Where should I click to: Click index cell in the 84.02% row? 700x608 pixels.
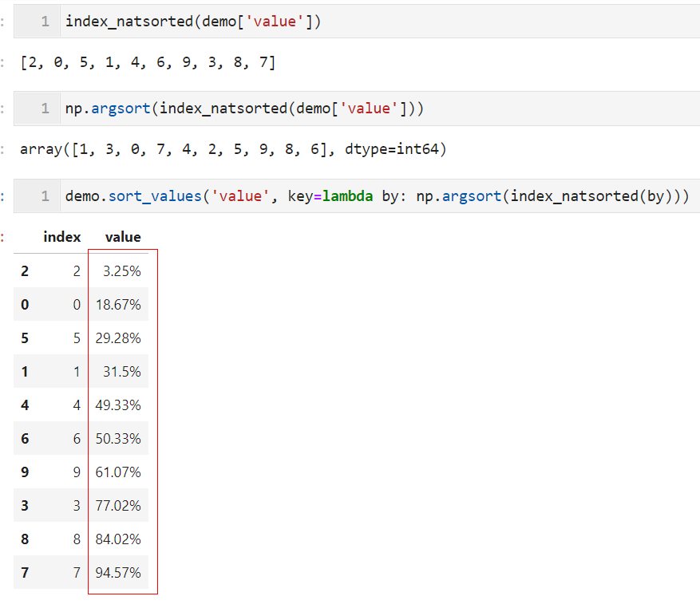[77, 539]
